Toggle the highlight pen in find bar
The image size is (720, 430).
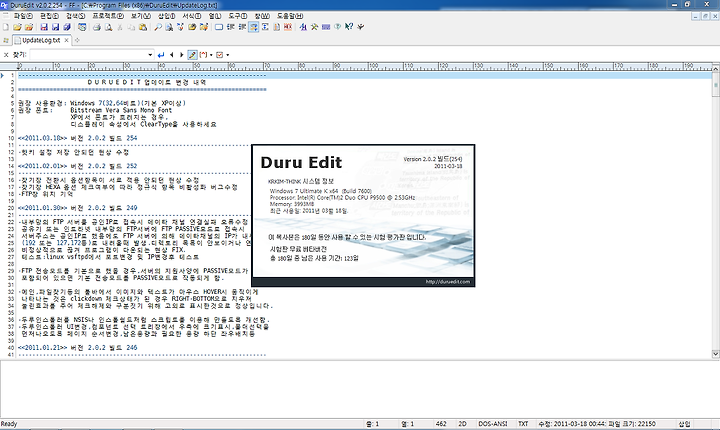[x=192, y=55]
